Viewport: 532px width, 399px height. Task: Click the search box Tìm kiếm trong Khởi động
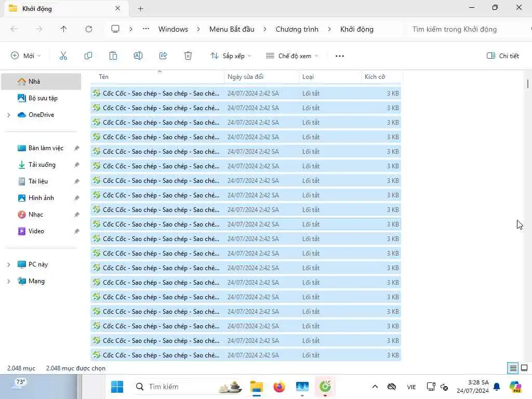468,29
